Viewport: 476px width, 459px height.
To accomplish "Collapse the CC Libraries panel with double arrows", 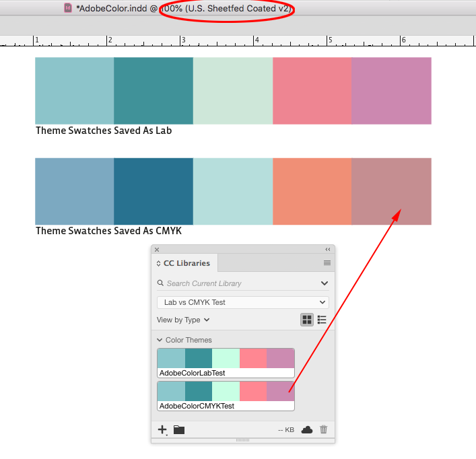I will click(x=328, y=249).
